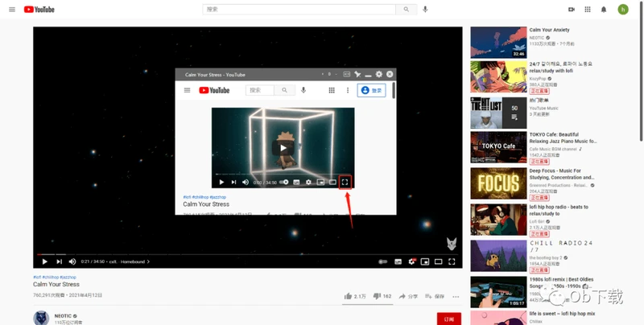This screenshot has width=644, height=325.
Task: Click the YouTube logo inside the popup window
Action: 214,90
